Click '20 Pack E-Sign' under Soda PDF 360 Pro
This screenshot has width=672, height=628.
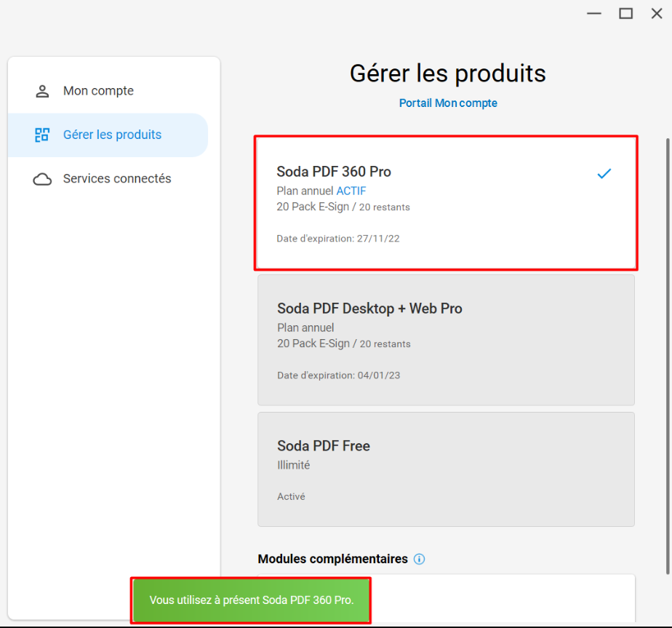(313, 207)
